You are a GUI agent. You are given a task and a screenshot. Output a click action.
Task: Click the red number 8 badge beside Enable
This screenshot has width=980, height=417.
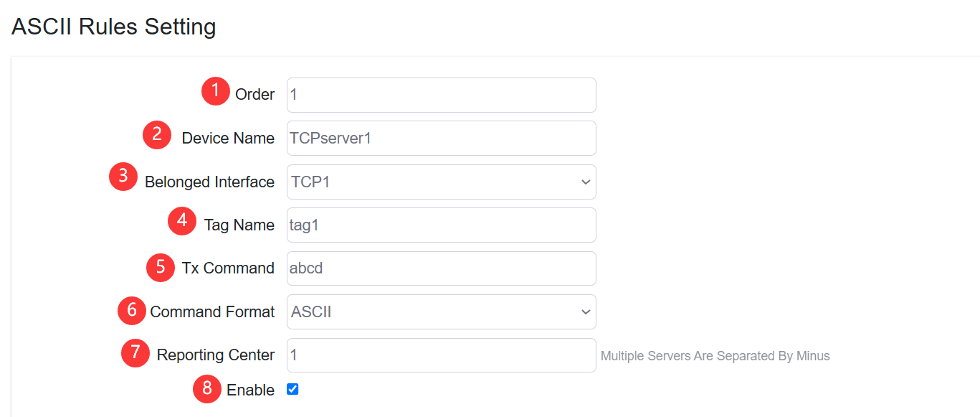206,389
